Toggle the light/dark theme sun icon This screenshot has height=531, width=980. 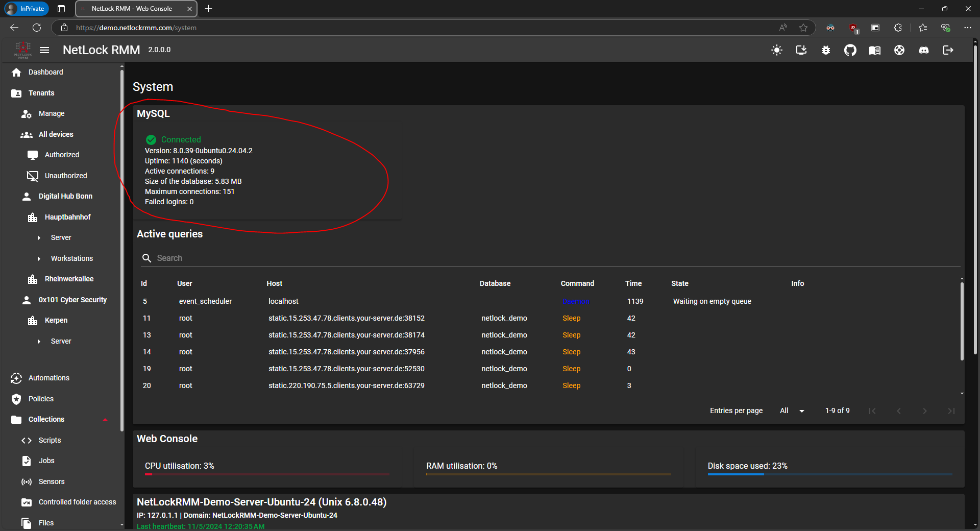tap(776, 50)
